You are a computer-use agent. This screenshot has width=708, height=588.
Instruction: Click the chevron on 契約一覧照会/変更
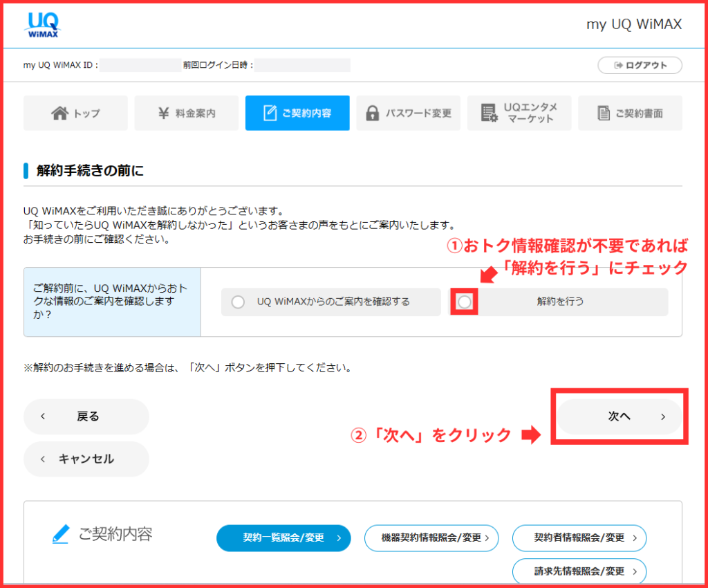coord(339,538)
